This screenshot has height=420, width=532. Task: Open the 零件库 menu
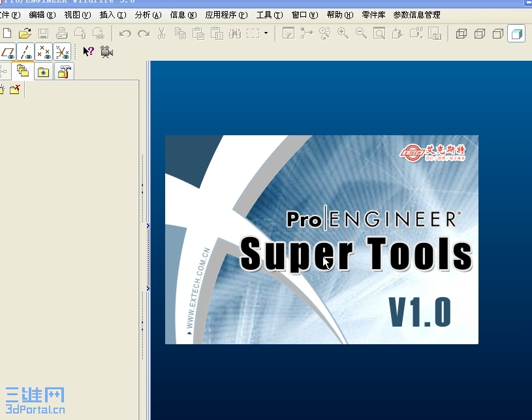coord(373,15)
